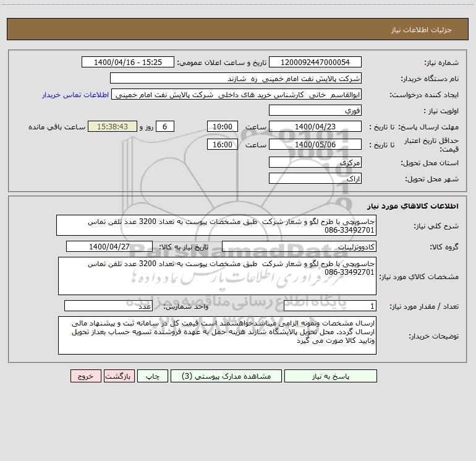Click the response deadline date 1400/04/23

(x=315, y=126)
